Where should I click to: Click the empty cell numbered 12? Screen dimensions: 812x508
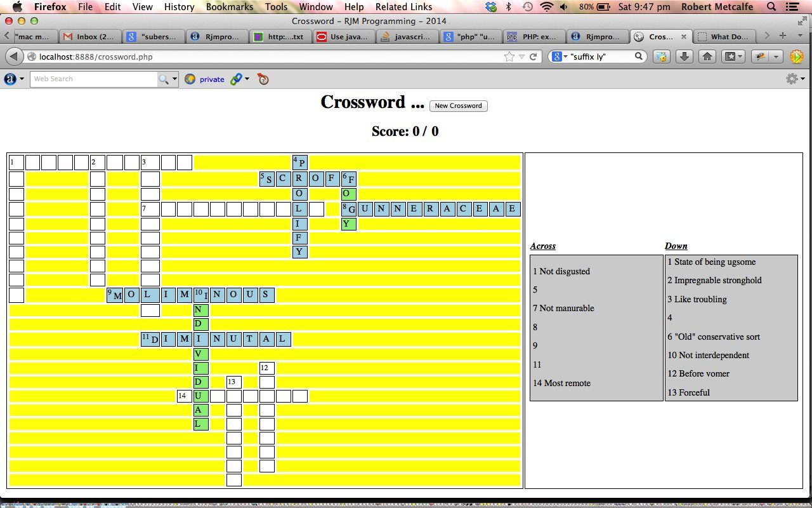pos(267,368)
